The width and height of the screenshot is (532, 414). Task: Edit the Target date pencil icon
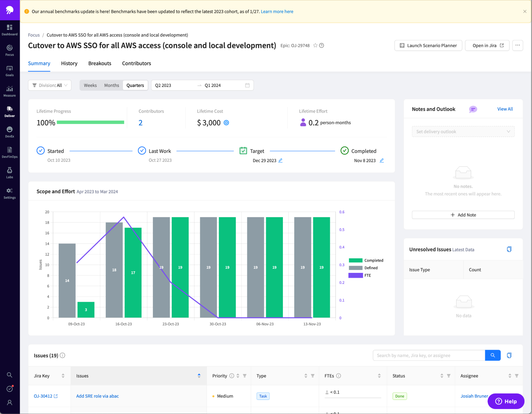(x=280, y=160)
